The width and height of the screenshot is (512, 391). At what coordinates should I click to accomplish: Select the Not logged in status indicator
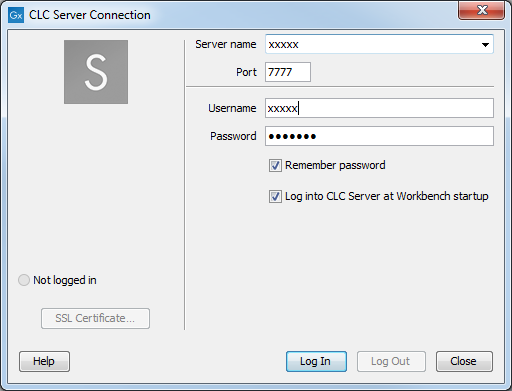24,280
